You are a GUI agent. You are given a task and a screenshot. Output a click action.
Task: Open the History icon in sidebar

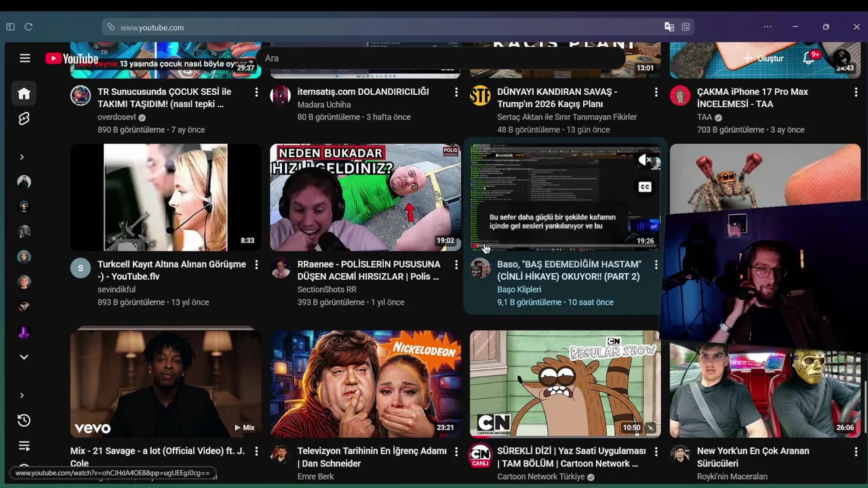pyautogui.click(x=24, y=420)
